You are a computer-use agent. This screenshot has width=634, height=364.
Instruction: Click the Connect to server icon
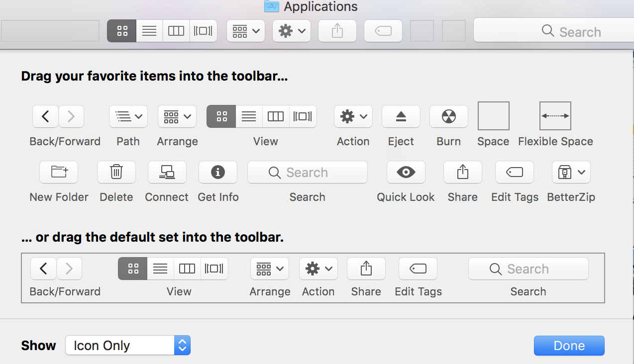(x=167, y=172)
